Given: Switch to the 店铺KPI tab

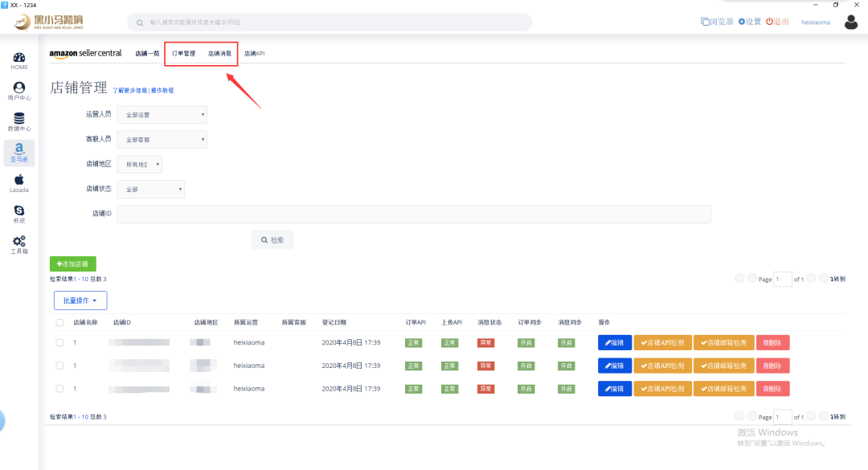Looking at the screenshot, I should pyautogui.click(x=254, y=54).
